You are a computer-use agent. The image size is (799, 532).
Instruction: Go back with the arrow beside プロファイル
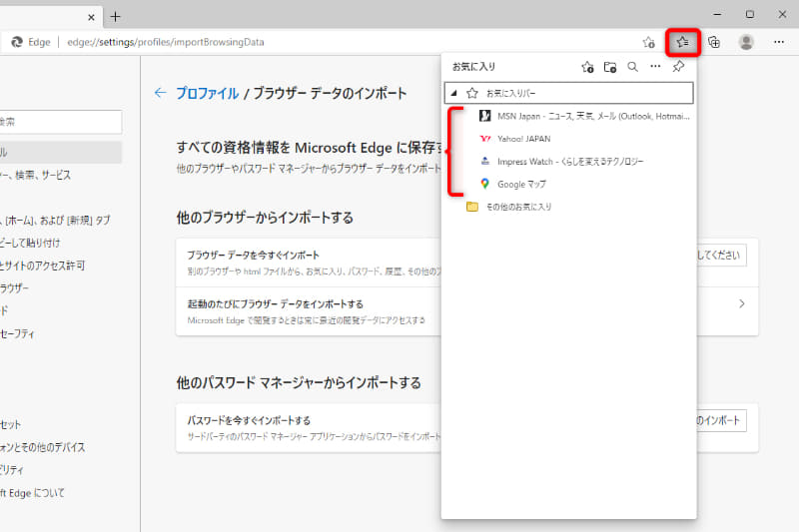[x=160, y=93]
